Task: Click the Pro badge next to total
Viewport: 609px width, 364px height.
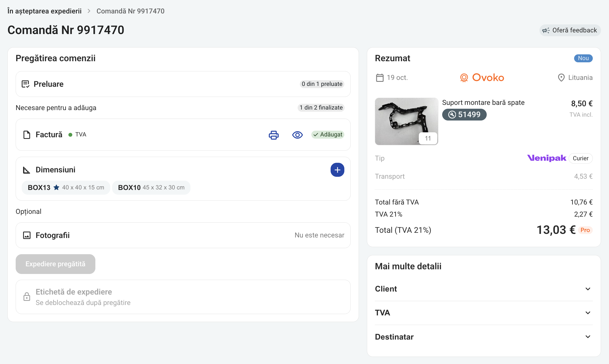Action: tap(585, 230)
